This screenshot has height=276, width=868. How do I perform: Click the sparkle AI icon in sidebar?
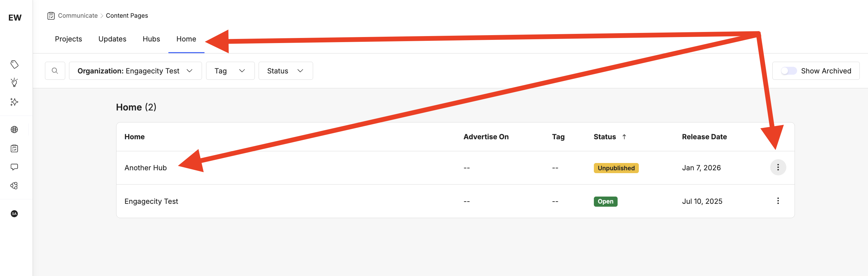14,102
